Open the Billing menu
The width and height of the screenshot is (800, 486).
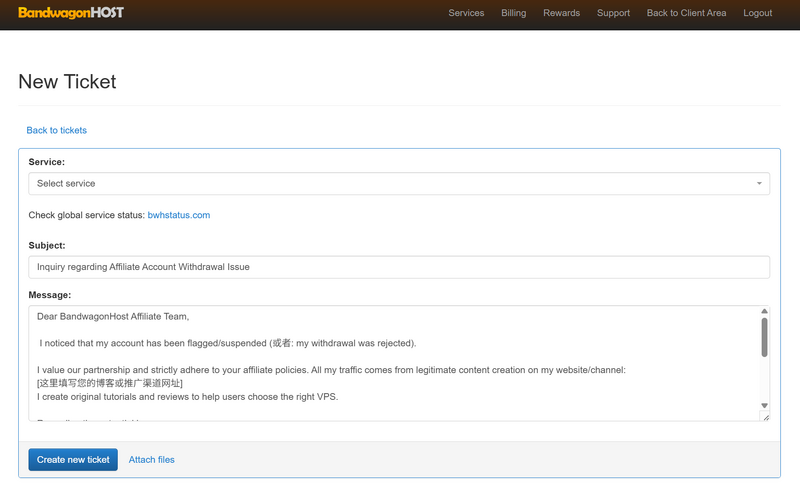click(x=513, y=13)
